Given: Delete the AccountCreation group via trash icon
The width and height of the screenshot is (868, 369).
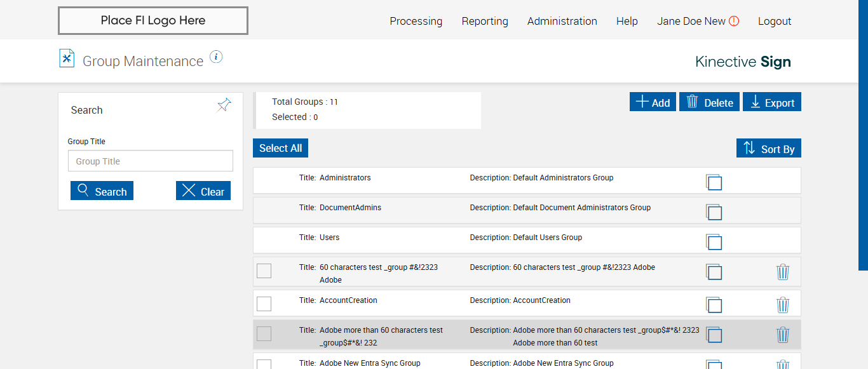Looking at the screenshot, I should click(x=783, y=305).
